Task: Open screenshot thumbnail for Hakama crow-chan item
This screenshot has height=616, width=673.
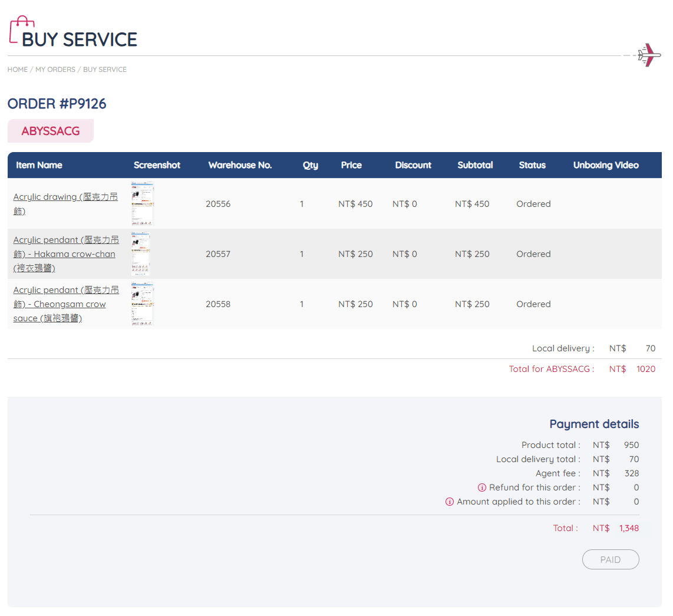Action: (x=141, y=254)
